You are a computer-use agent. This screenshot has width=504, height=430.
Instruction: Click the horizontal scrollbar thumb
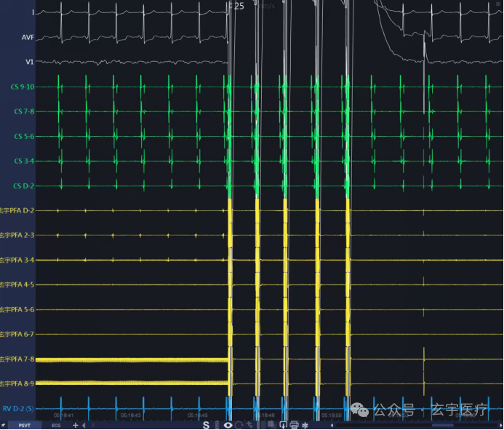[443, 425]
